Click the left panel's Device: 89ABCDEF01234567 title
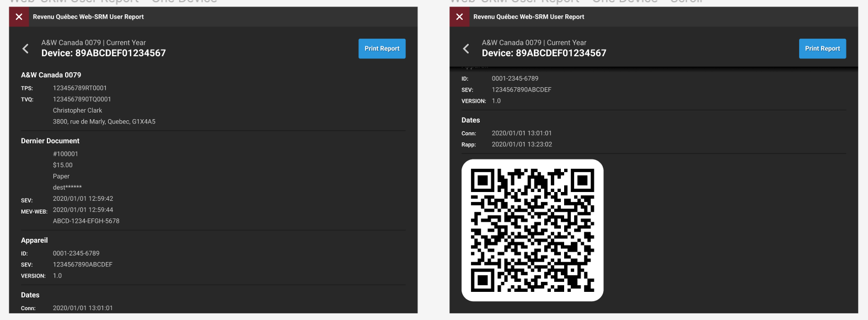This screenshot has width=868, height=320. [104, 54]
